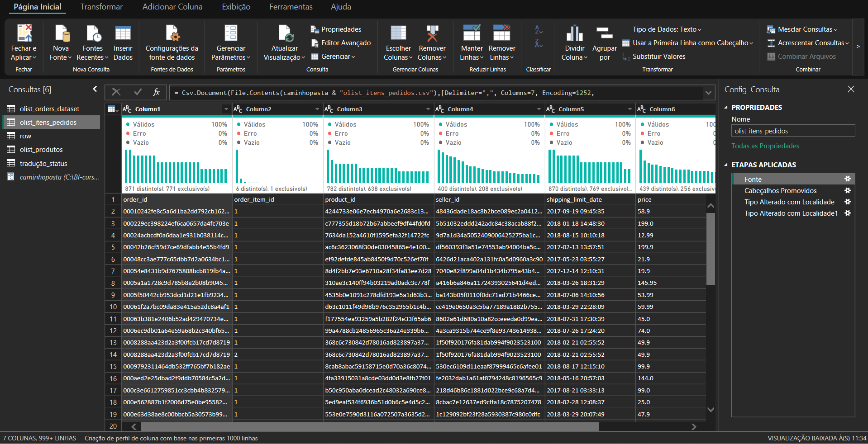Open gear settings for Cabeçalhos Promovidos step
Screen dimensions: 868x444
click(x=847, y=190)
